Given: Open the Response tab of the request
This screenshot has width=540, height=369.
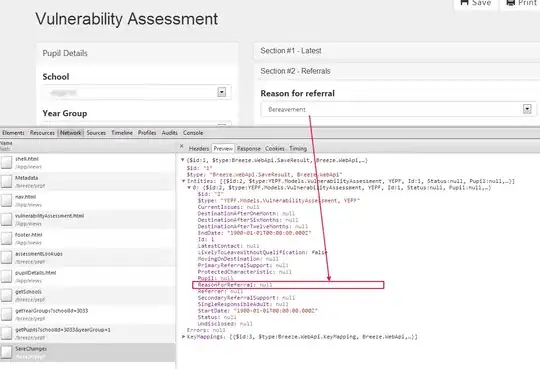Looking at the screenshot, I should [x=249, y=148].
